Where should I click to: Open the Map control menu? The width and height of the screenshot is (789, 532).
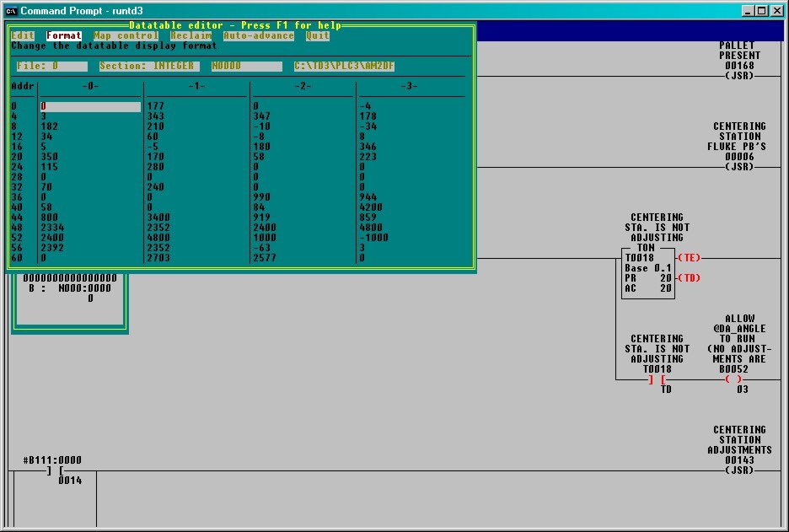point(126,35)
